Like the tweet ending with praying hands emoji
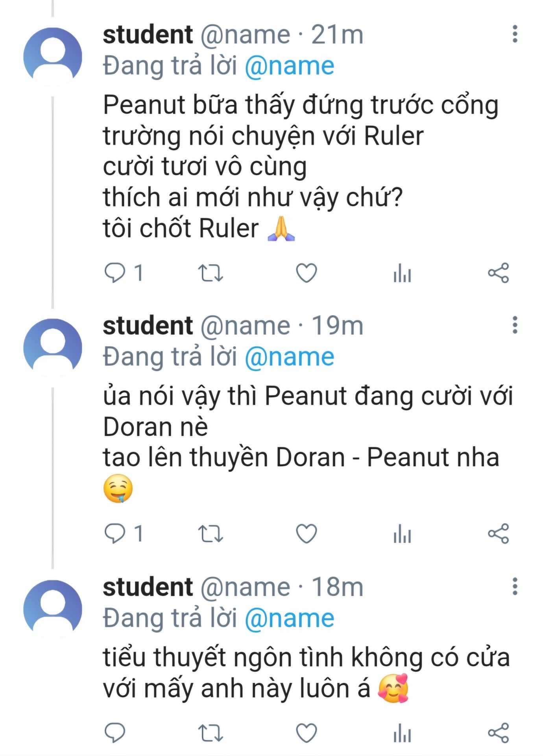 coord(306,273)
